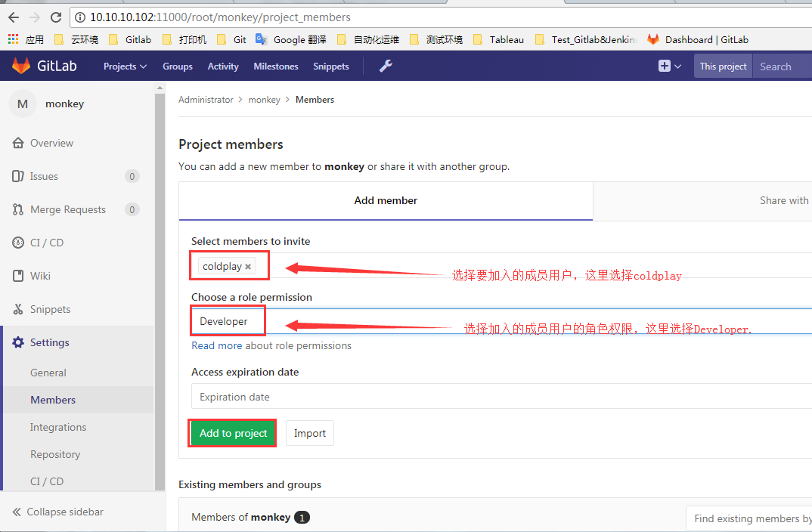812x532 pixels.
Task: Click the Expiration date field
Action: click(x=501, y=397)
